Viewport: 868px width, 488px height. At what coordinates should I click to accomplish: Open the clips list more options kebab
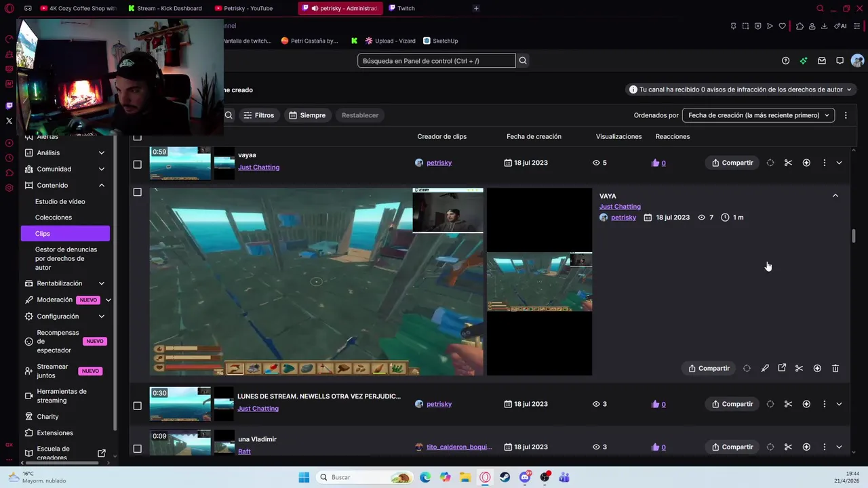[846, 115]
